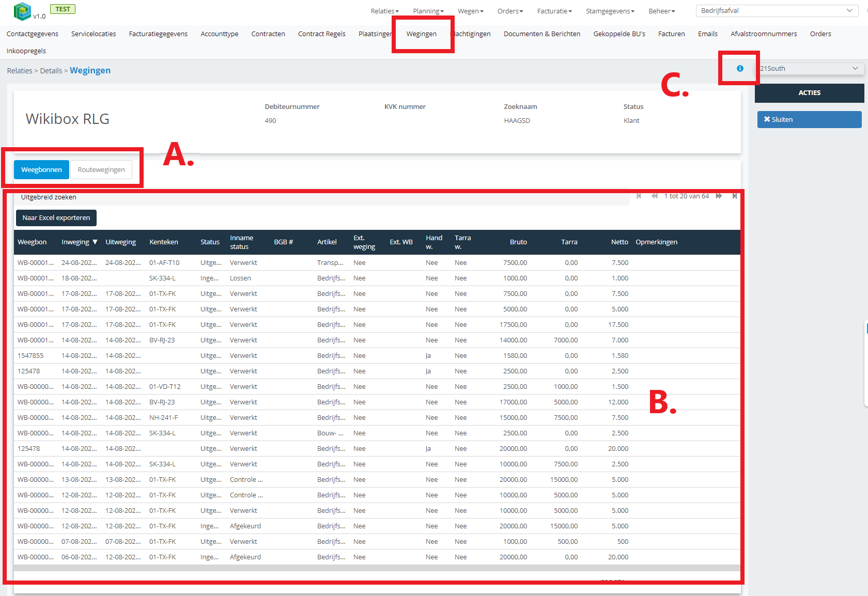868x596 pixels.
Task: Sort table by Weegbon column
Action: tap(32, 242)
